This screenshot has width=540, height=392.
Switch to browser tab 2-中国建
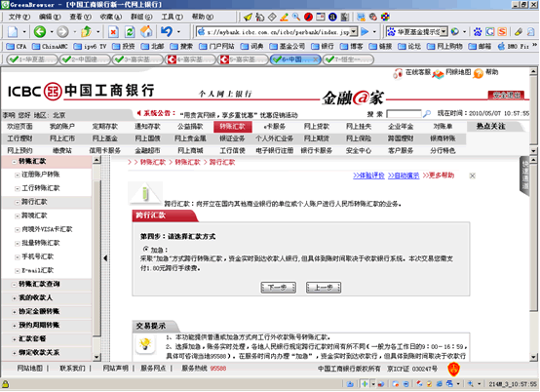click(85, 59)
